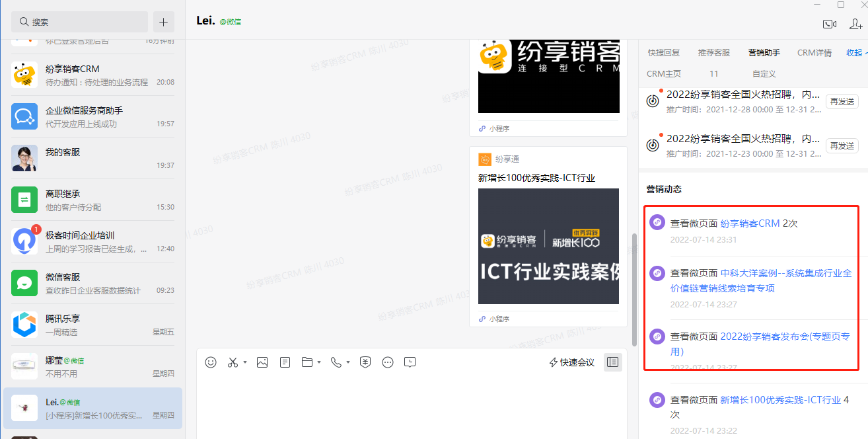
Task: Open 2022纷享销客发布会 micro page link
Action: 761,344
